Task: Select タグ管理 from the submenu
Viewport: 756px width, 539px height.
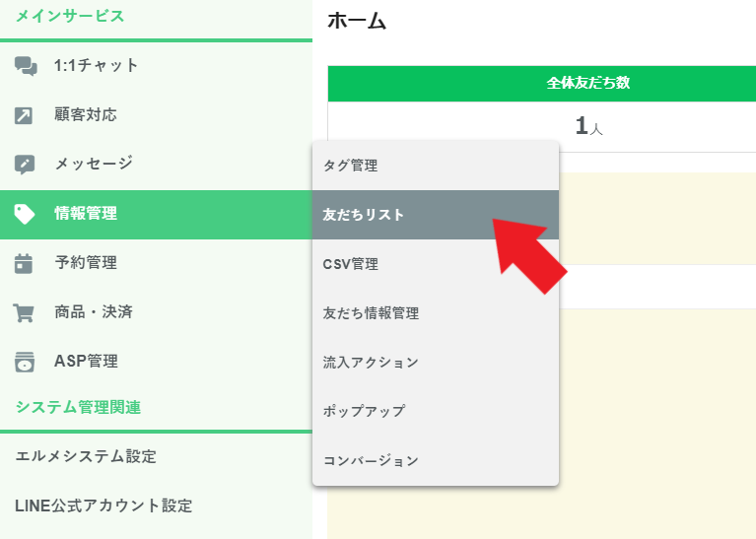Action: (351, 166)
